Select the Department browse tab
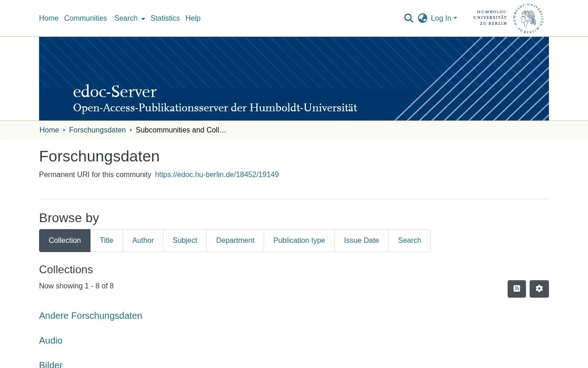This screenshot has height=368, width=588. [x=235, y=241]
